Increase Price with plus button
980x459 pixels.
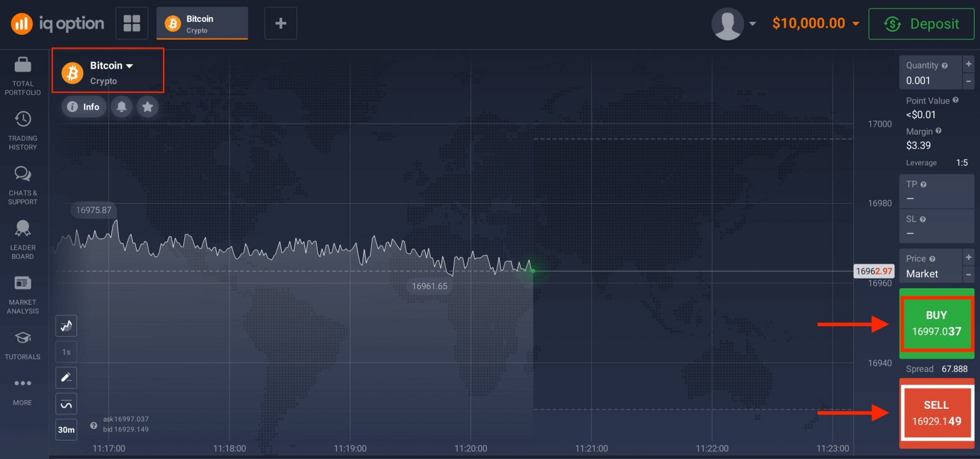(x=968, y=257)
